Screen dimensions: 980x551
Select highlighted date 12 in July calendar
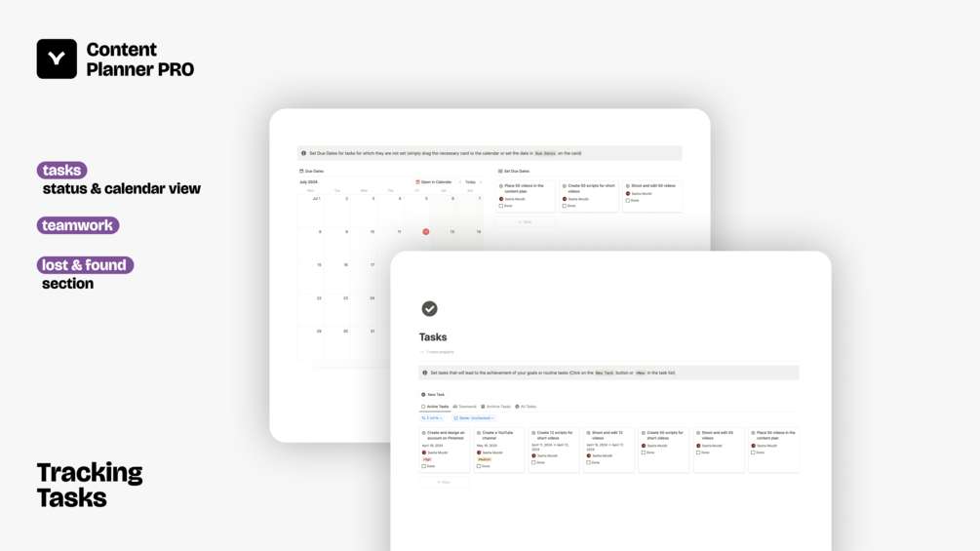click(425, 232)
